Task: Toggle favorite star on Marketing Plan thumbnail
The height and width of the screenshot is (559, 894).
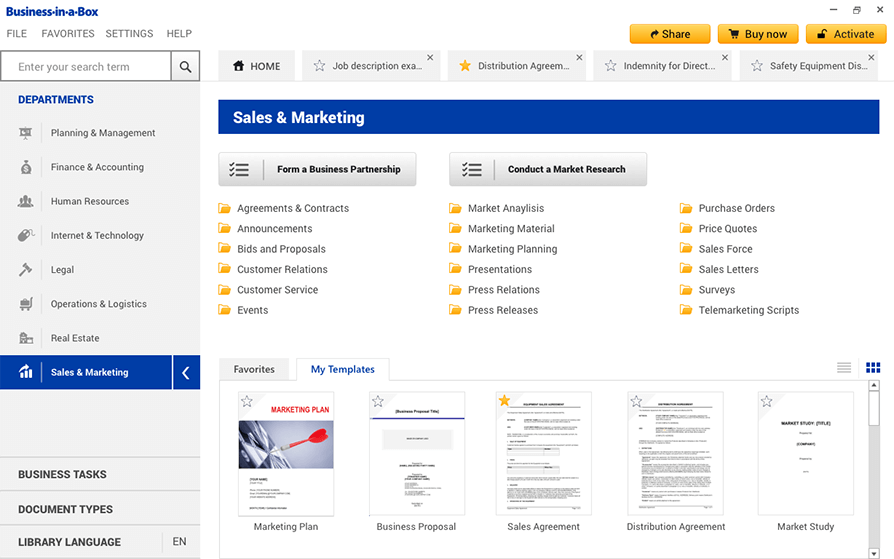Action: tap(247, 401)
